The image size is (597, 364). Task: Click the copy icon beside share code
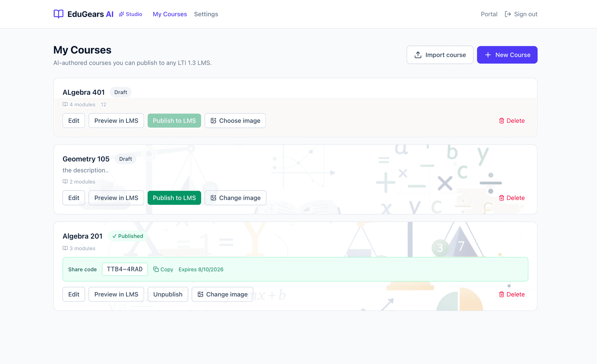point(156,270)
